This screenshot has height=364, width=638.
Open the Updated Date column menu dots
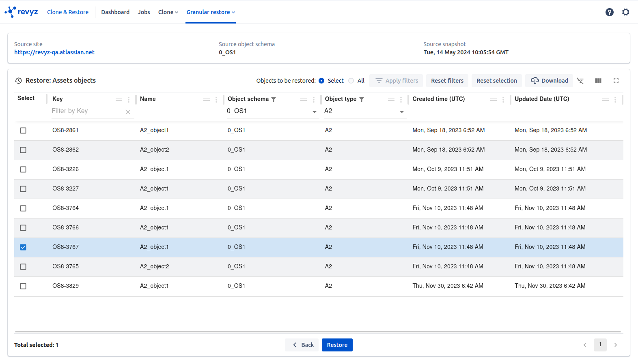click(x=615, y=100)
